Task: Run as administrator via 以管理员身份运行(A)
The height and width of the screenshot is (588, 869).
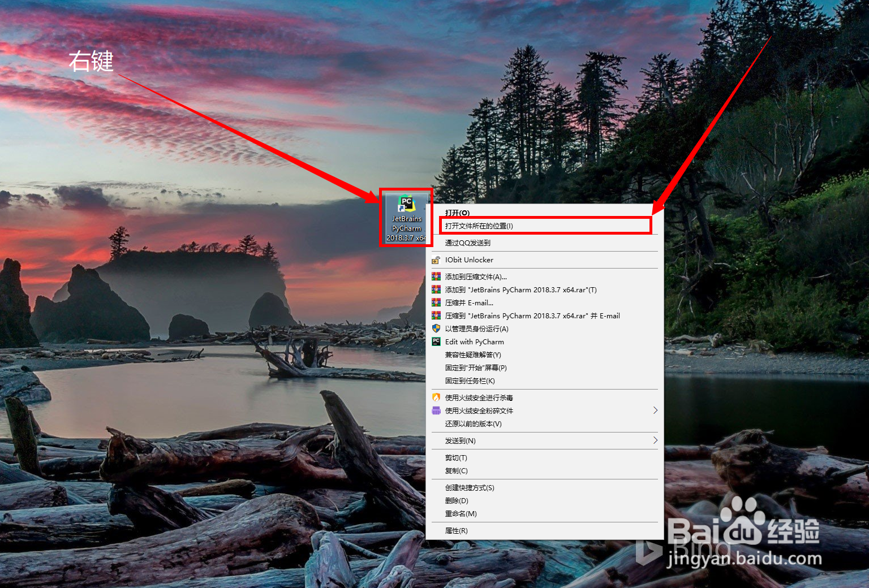Action: [x=544, y=328]
